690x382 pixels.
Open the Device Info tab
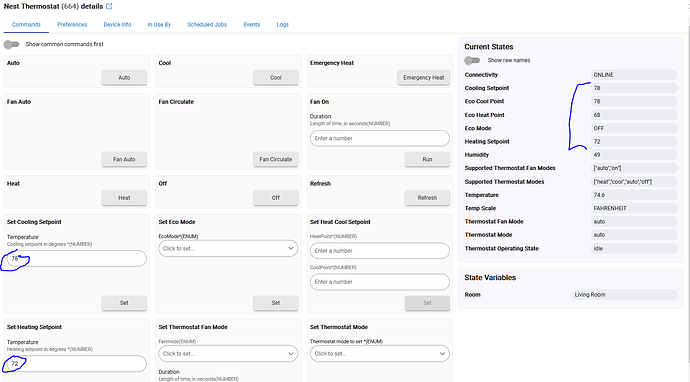[117, 25]
